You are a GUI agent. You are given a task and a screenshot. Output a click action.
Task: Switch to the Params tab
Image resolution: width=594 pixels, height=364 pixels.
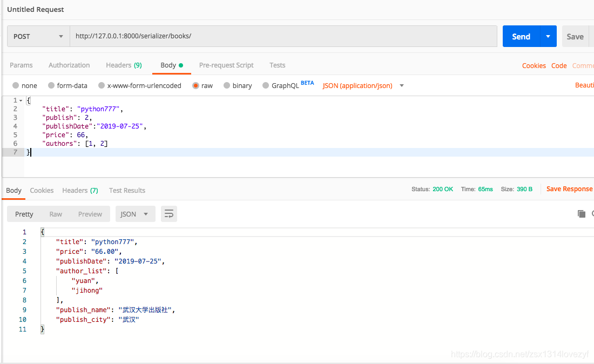pyautogui.click(x=21, y=65)
